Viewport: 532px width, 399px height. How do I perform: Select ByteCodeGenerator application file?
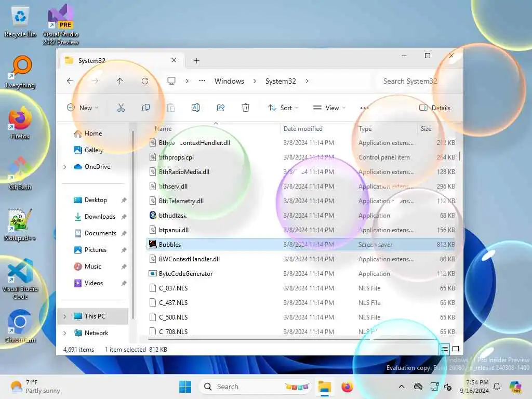[x=300, y=273]
